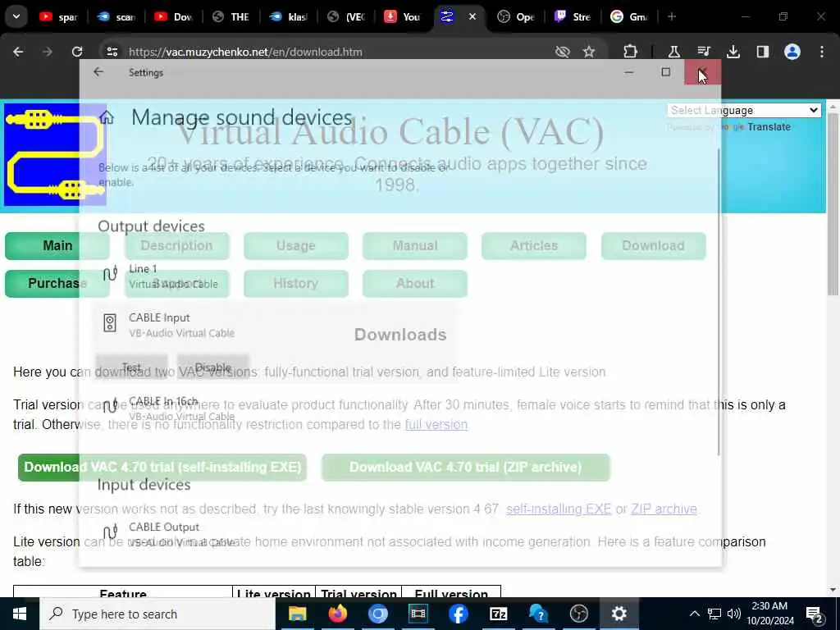Click the Settings home icon
840x630 pixels.
tap(107, 117)
